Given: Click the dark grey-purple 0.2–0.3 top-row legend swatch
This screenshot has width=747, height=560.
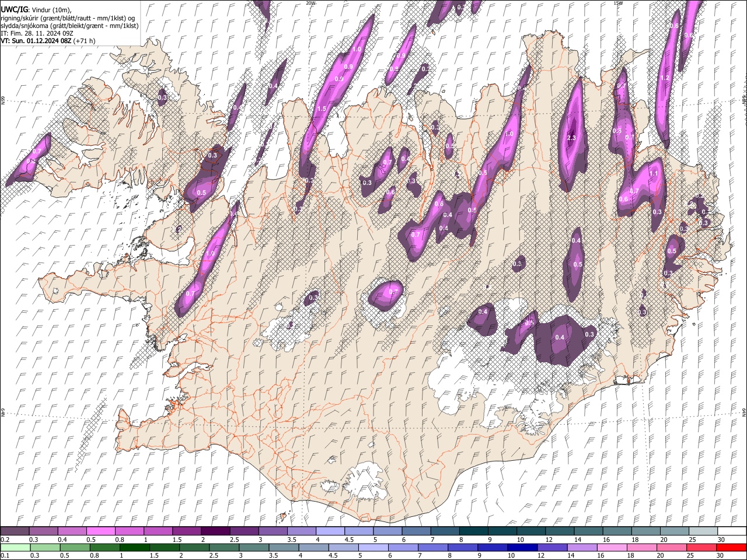Looking at the screenshot, I should coord(15,531).
